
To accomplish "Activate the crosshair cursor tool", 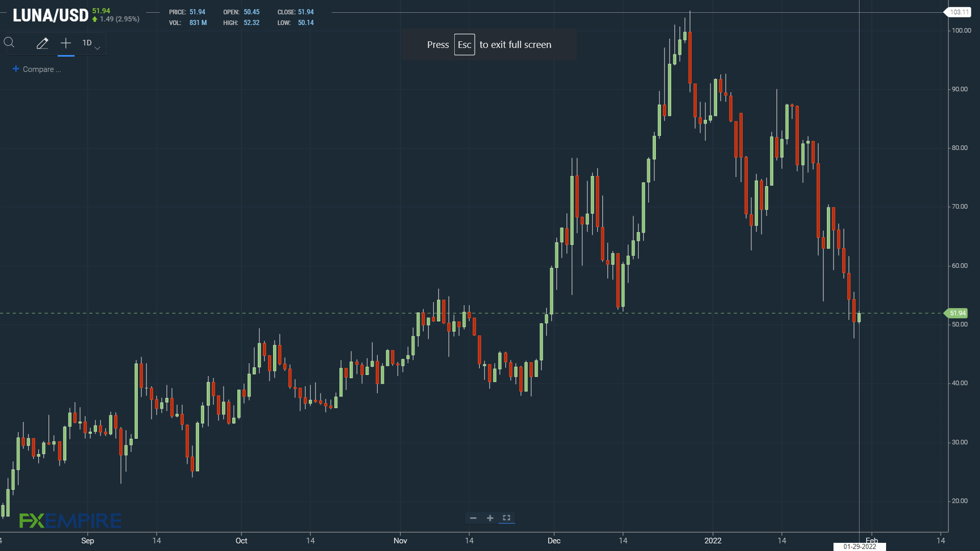I will pos(66,43).
